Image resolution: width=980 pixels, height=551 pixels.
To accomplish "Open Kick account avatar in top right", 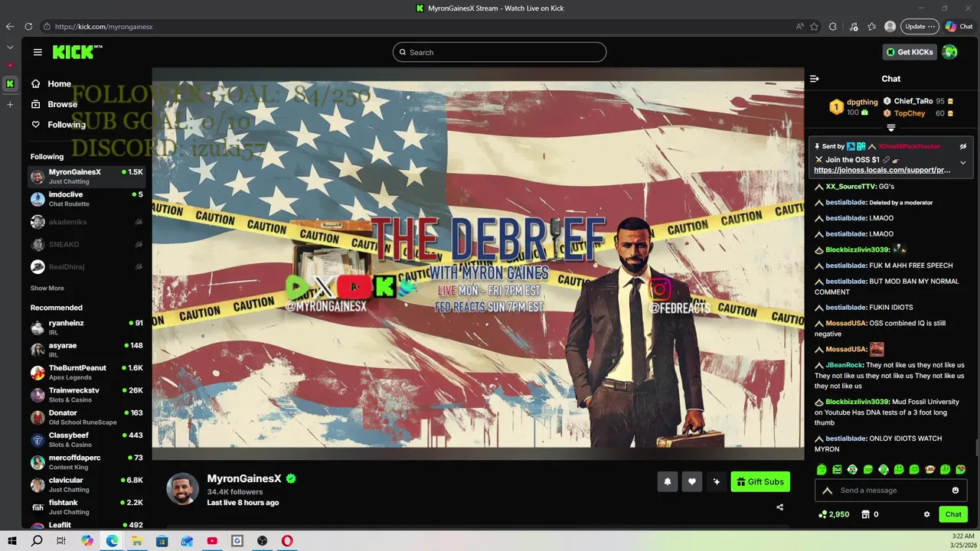I will (x=949, y=52).
